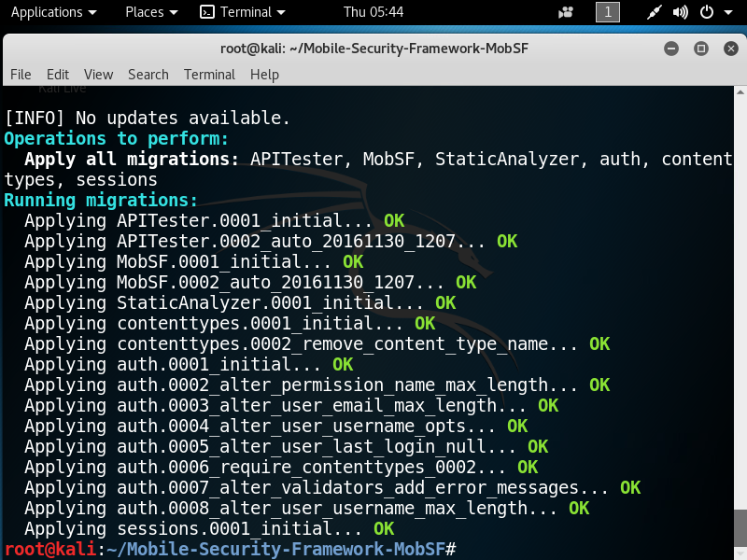Click the Thu 05:44 clock
The height and width of the screenshot is (560, 747).
(373, 12)
